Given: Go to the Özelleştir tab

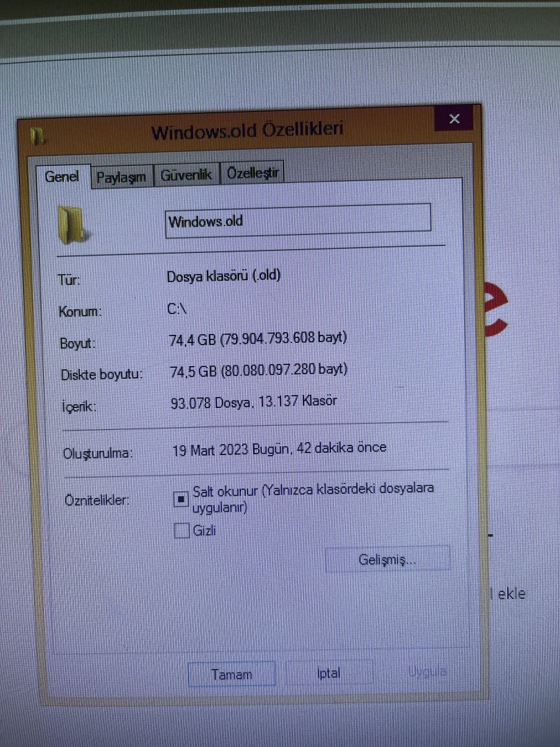Looking at the screenshot, I should click(x=253, y=173).
